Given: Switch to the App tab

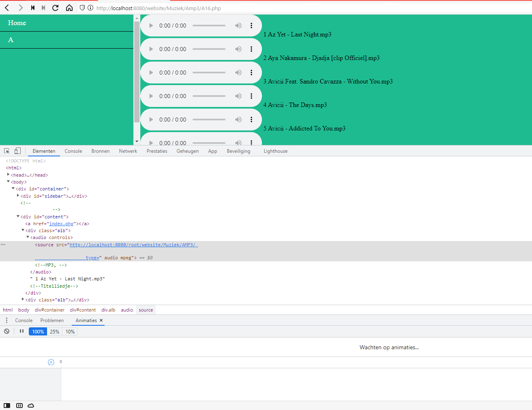Looking at the screenshot, I should point(212,151).
